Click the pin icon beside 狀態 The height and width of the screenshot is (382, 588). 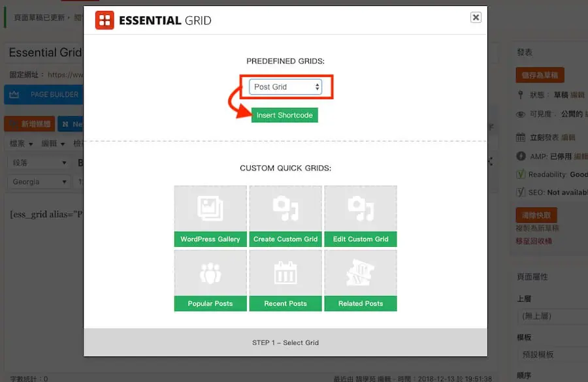point(521,95)
